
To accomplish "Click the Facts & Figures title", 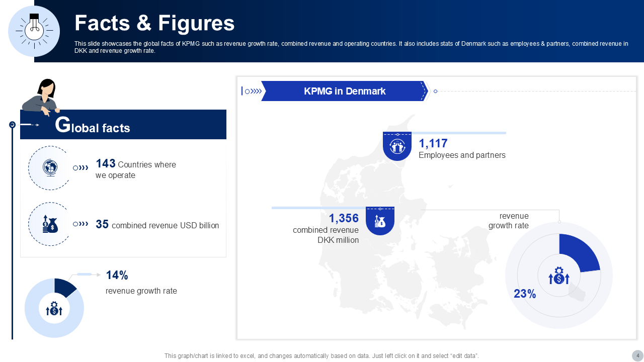I will click(x=154, y=23).
